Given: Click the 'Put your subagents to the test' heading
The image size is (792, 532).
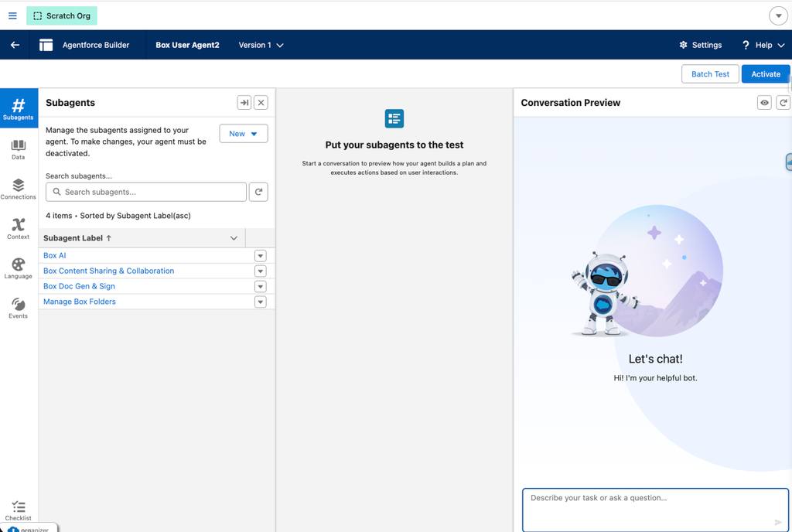Looking at the screenshot, I should 394,145.
